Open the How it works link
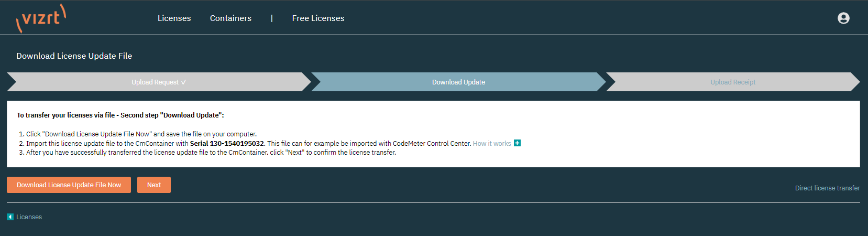Image resolution: width=868 pixels, height=236 pixels. [x=491, y=144]
